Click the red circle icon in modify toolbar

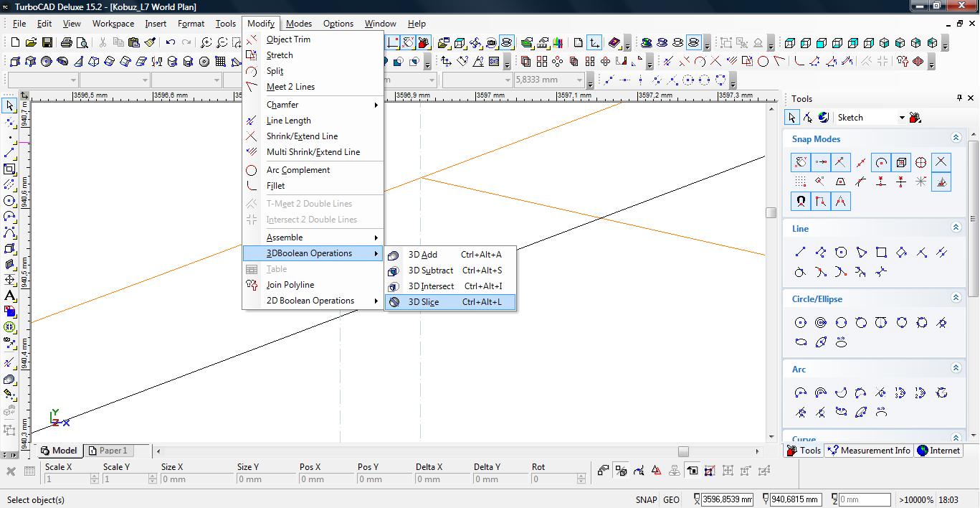point(763,62)
